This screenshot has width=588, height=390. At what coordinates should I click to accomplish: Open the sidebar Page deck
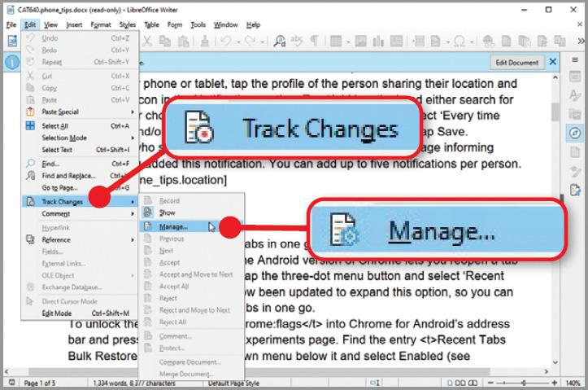pyautogui.click(x=575, y=152)
